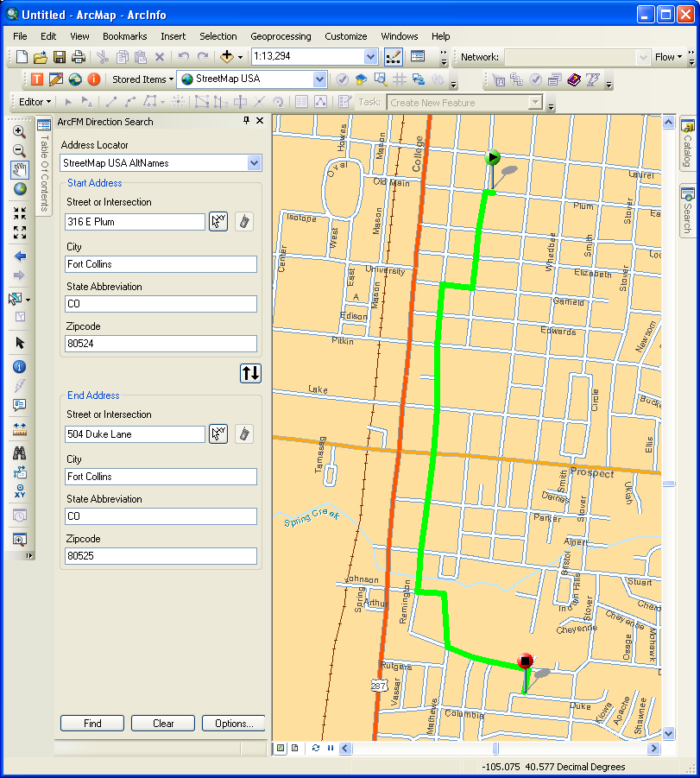Click the Find button
The image size is (700, 778).
92,724
